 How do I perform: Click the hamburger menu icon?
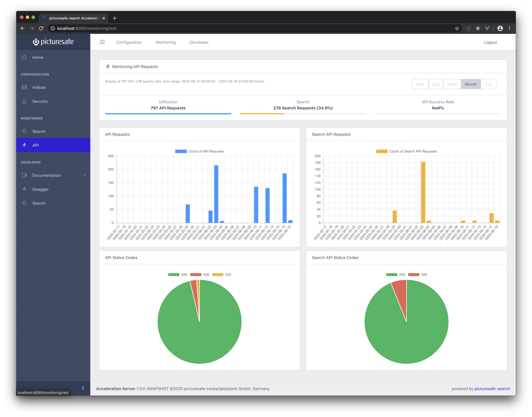(x=102, y=42)
